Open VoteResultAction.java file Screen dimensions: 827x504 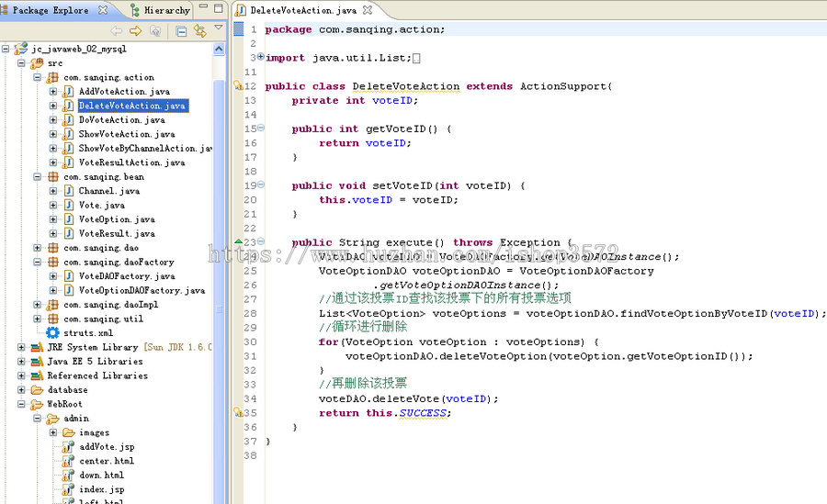131,162
